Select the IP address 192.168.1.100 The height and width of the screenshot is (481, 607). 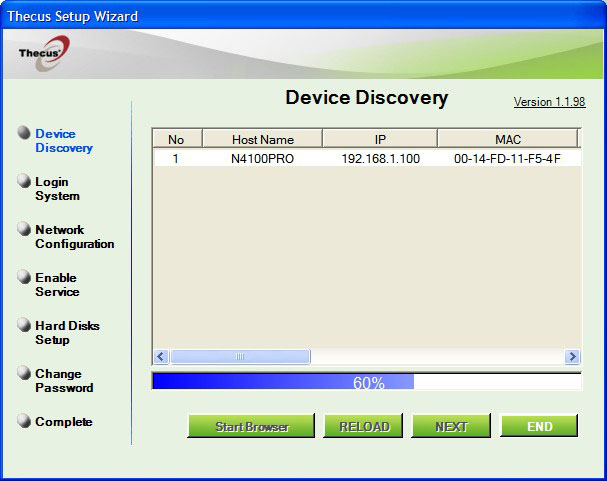pyautogui.click(x=381, y=159)
